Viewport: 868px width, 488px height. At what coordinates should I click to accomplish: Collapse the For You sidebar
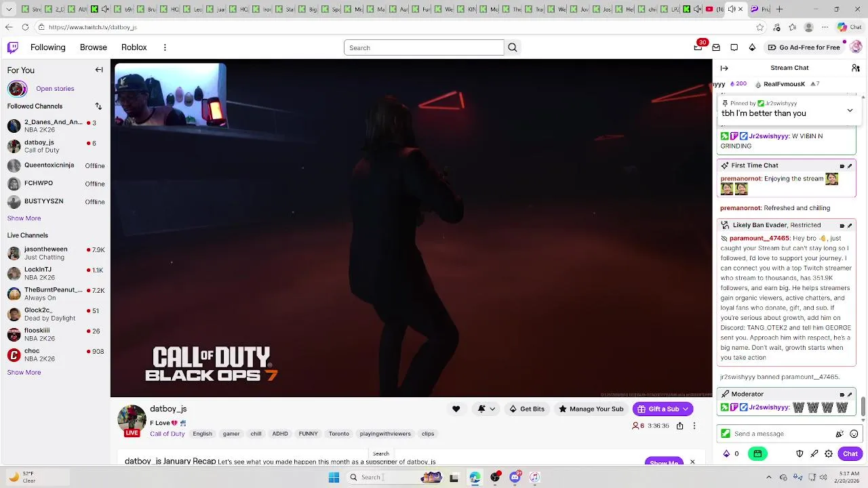(99, 70)
